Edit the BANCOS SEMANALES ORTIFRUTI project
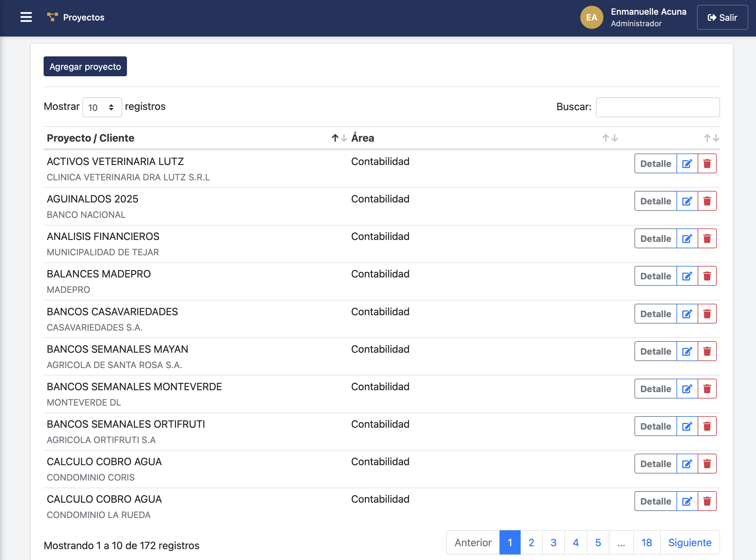 687,426
